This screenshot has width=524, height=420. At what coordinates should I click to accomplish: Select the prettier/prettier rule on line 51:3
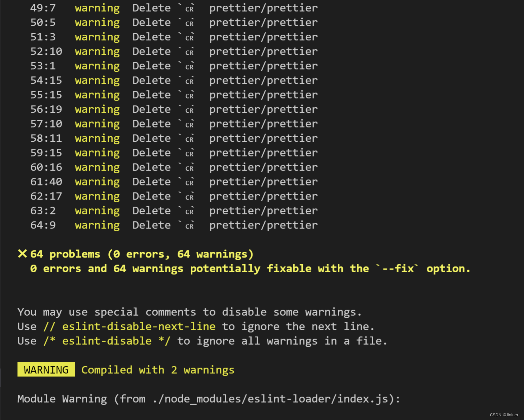pos(263,37)
